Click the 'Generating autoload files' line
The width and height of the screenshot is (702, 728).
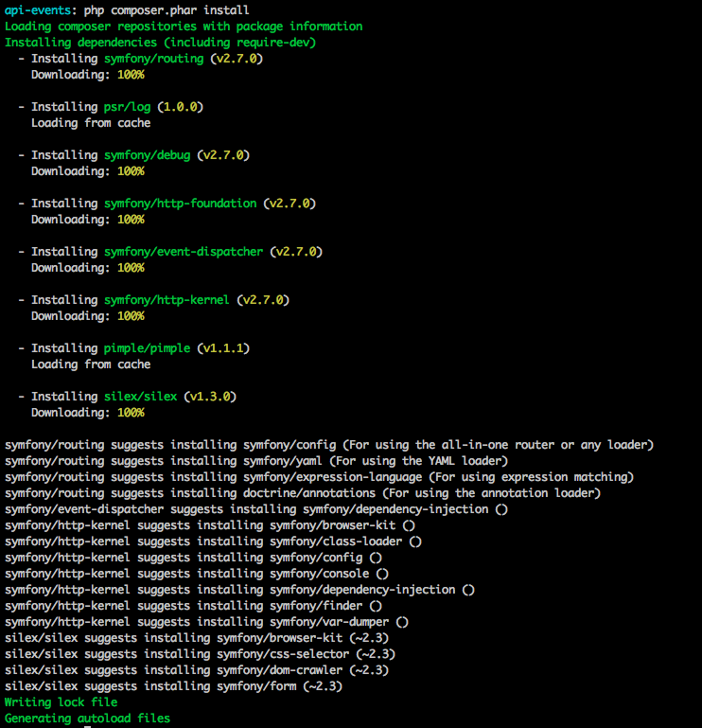87,719
